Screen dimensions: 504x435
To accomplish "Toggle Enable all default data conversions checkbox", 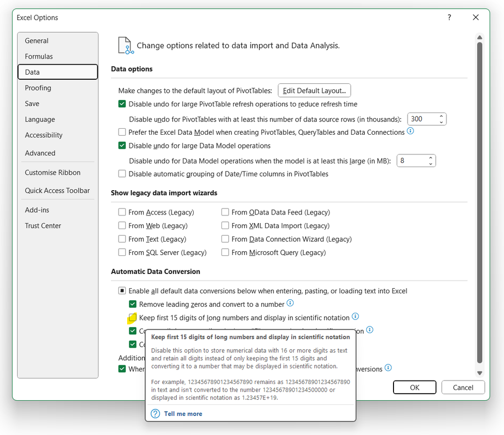I will 122,291.
